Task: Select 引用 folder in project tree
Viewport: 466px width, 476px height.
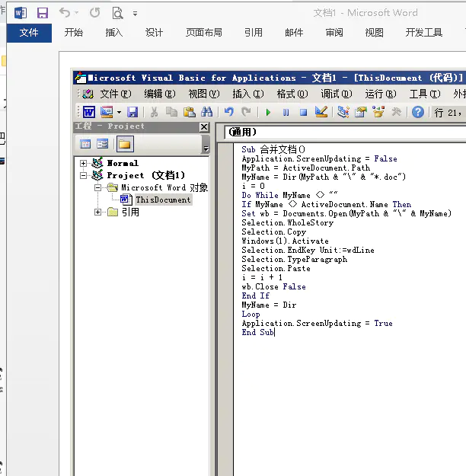Action: tap(130, 212)
